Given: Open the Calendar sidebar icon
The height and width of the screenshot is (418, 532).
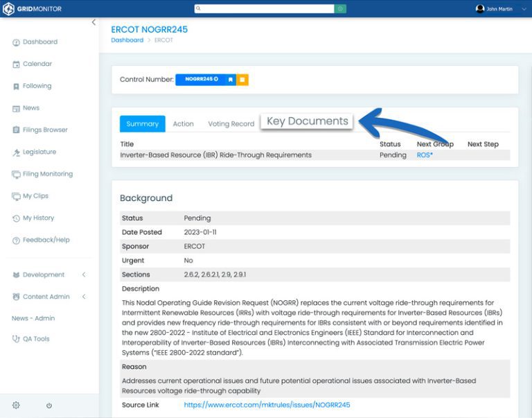Looking at the screenshot, I should tap(16, 64).
